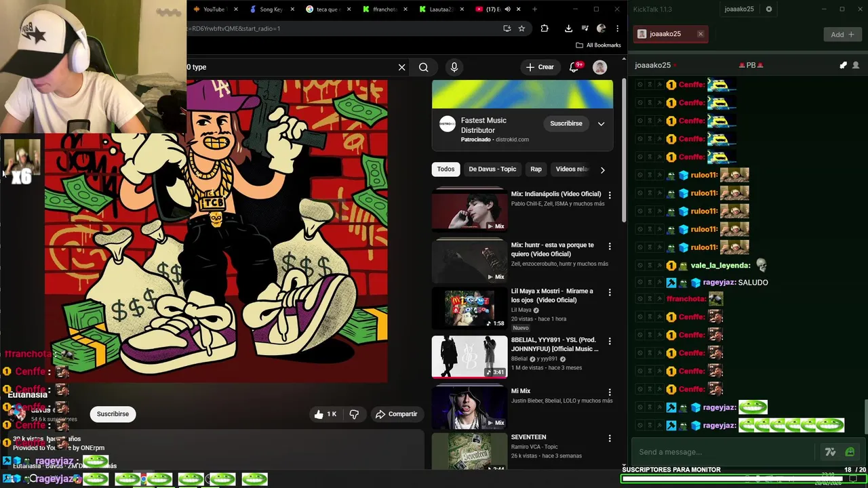Open Chrome media control icon
Image resolution: width=868 pixels, height=488 pixels.
coord(585,28)
